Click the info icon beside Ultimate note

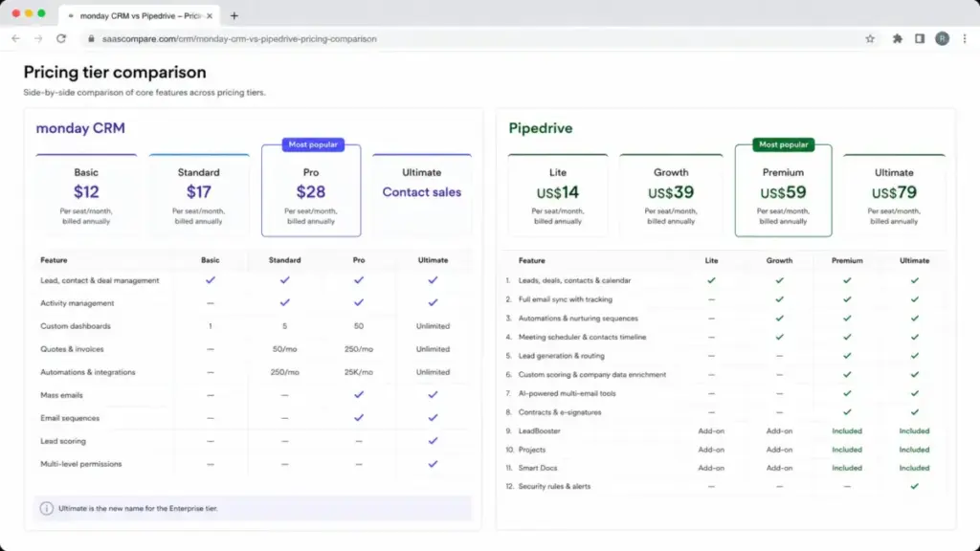[x=46, y=509]
